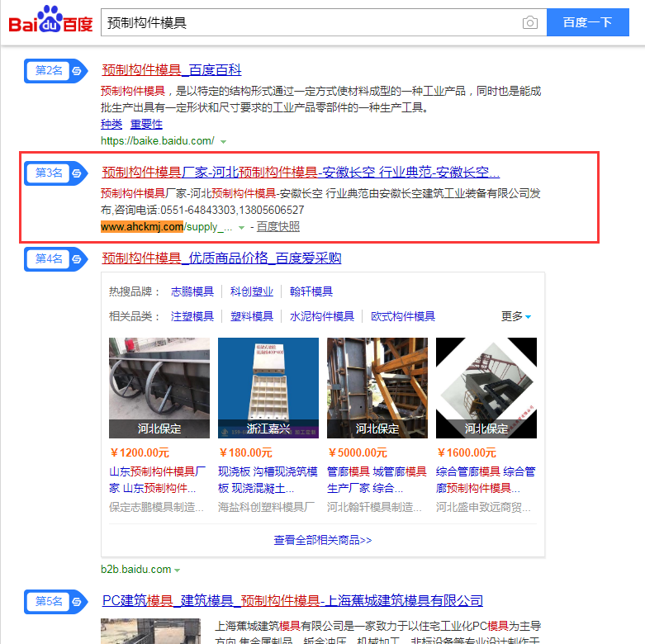Click the 第4名 rank badge icon

pos(56,259)
